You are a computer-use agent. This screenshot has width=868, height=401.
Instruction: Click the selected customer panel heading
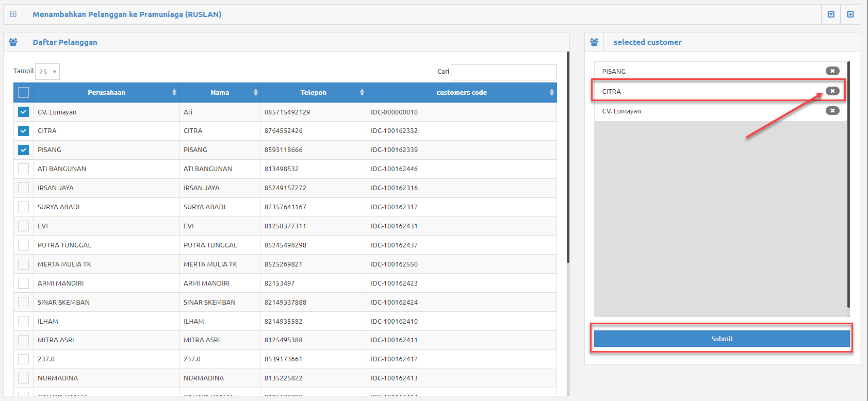(647, 42)
